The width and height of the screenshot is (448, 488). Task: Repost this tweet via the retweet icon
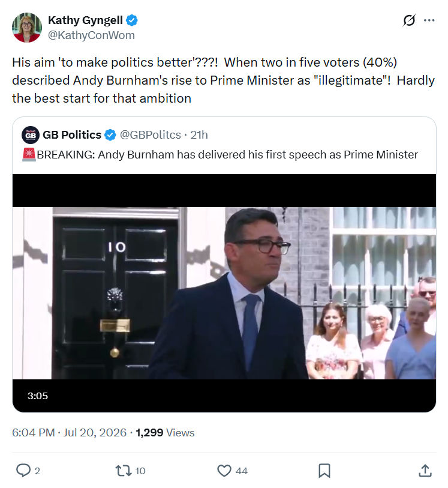point(124,471)
